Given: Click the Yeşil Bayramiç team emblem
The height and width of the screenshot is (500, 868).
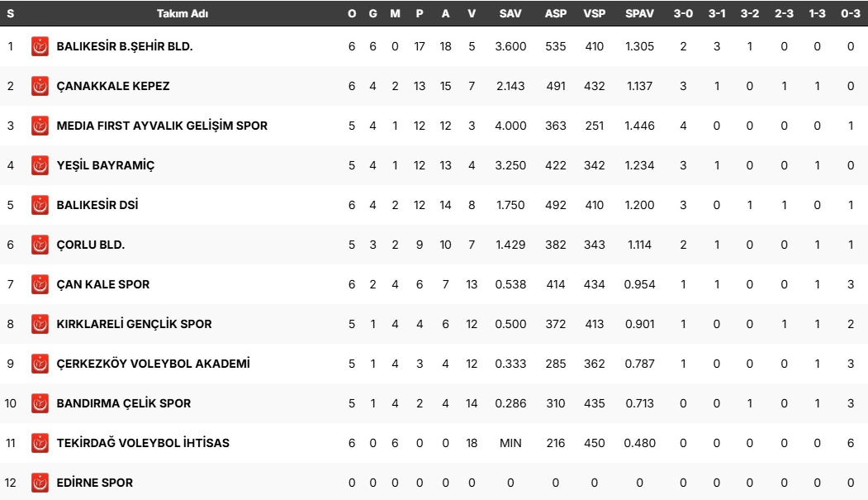Looking at the screenshot, I should (40, 165).
